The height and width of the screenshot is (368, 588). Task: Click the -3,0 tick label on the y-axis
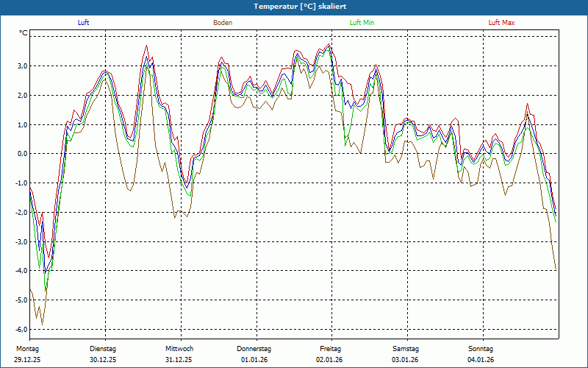pyautogui.click(x=22, y=241)
